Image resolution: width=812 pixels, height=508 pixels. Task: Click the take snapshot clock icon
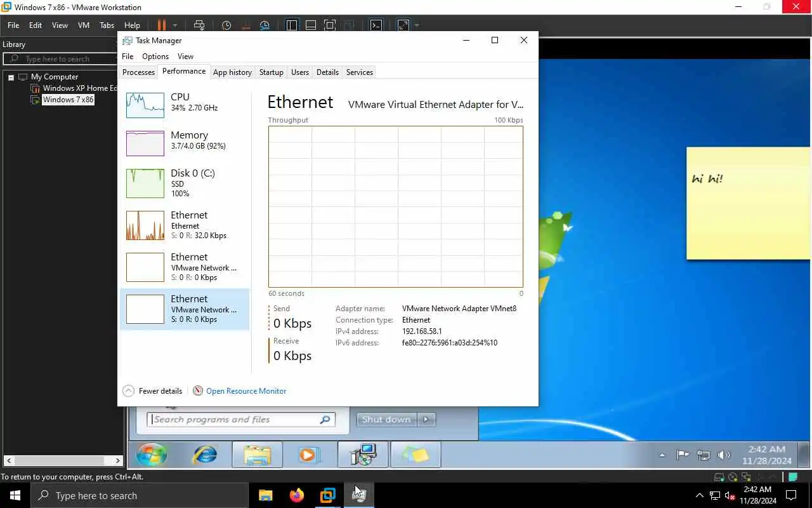tap(226, 25)
